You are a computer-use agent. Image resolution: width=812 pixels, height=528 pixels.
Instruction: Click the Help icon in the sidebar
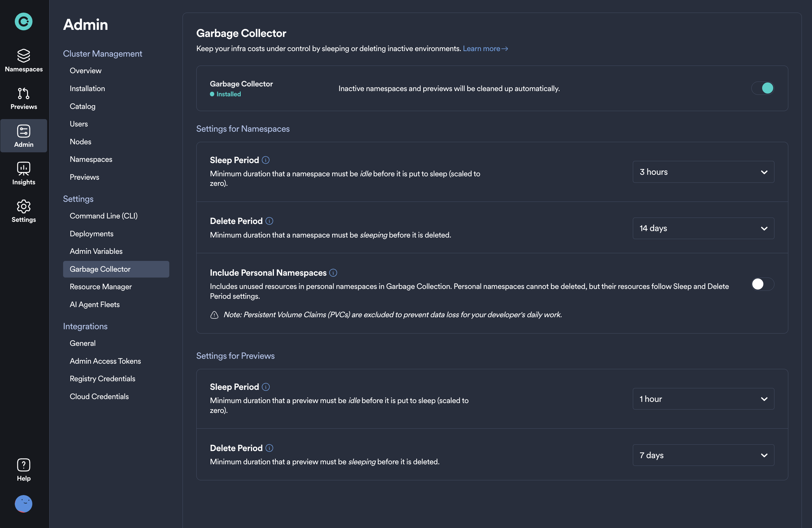click(x=23, y=469)
